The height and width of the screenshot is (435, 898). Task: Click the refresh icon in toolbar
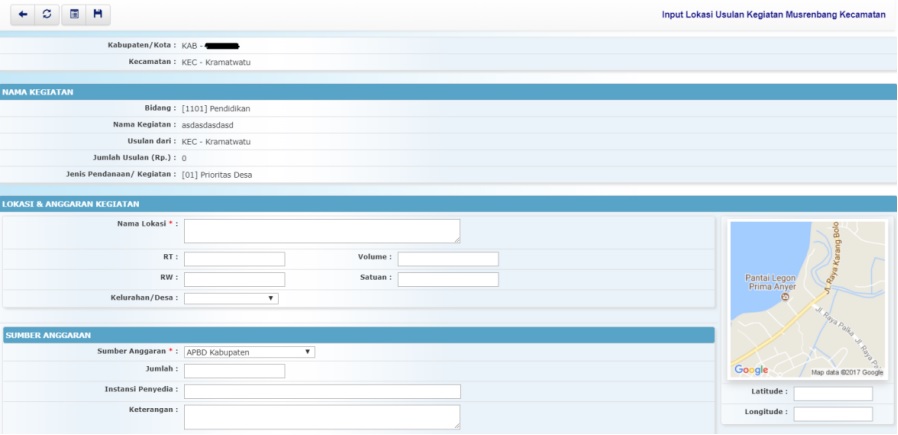click(x=47, y=15)
